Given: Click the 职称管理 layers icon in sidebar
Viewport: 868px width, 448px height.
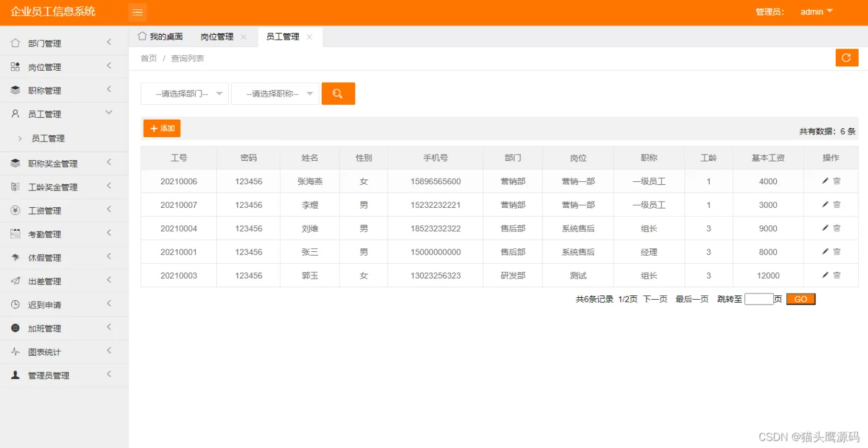Looking at the screenshot, I should coord(15,90).
